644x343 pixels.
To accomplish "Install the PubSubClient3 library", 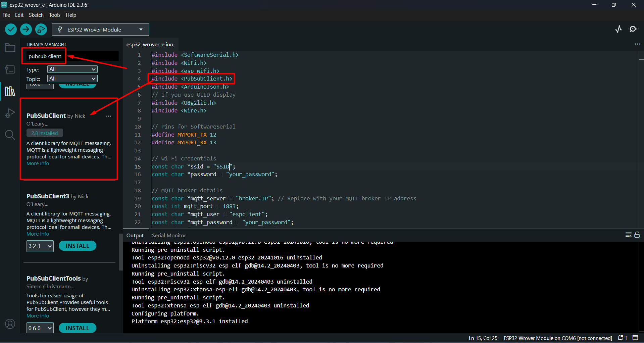I will [77, 246].
